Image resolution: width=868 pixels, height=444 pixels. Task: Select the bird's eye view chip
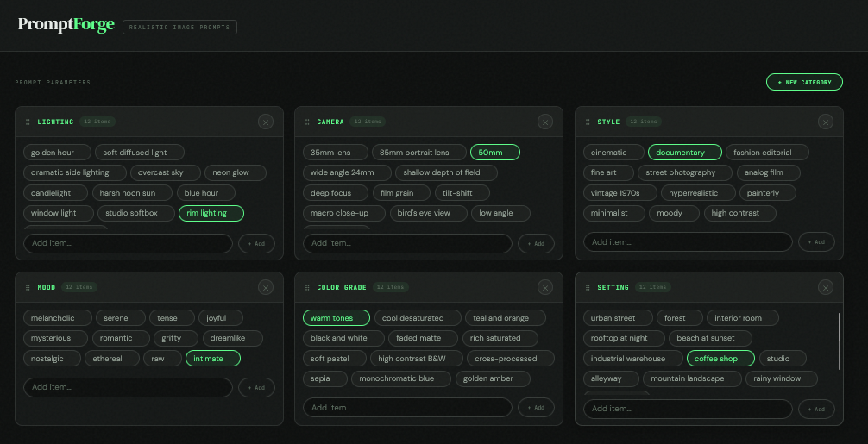point(429,213)
